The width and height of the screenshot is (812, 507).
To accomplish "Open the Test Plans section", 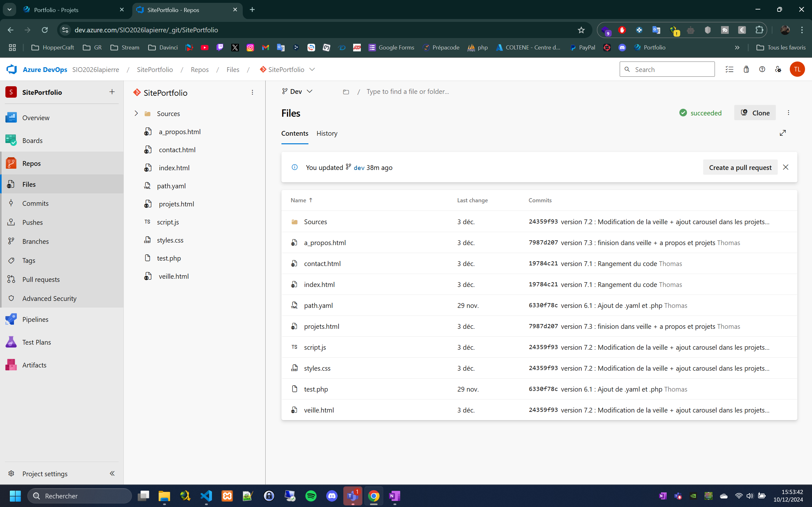I will [37, 342].
